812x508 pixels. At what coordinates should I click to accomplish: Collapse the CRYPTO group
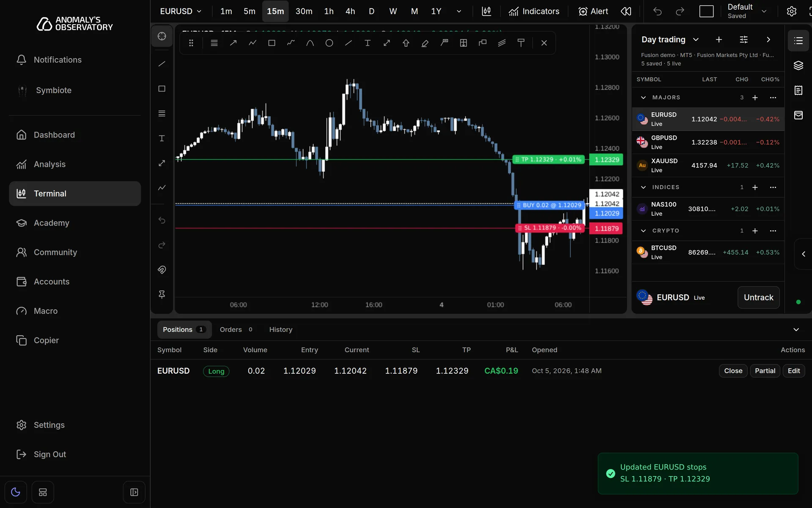click(x=643, y=231)
